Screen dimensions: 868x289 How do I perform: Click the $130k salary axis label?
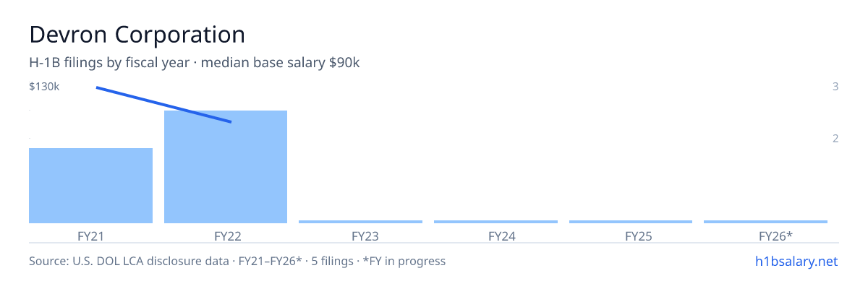click(x=44, y=87)
